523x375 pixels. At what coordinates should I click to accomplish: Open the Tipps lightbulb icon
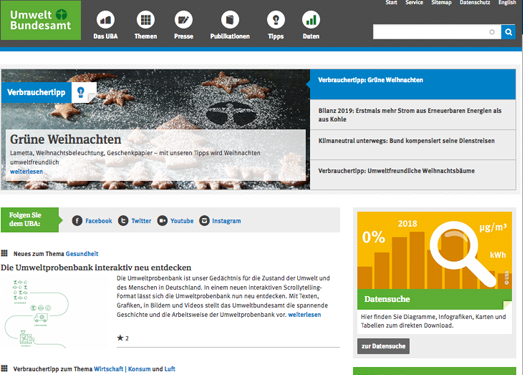pyautogui.click(x=276, y=20)
